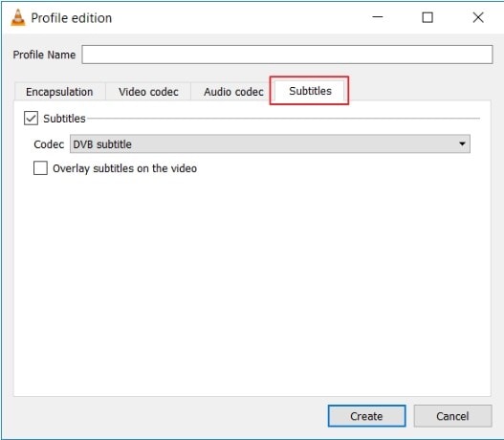Go to the Audio codec tab
The height and width of the screenshot is (440, 504).
point(233,92)
